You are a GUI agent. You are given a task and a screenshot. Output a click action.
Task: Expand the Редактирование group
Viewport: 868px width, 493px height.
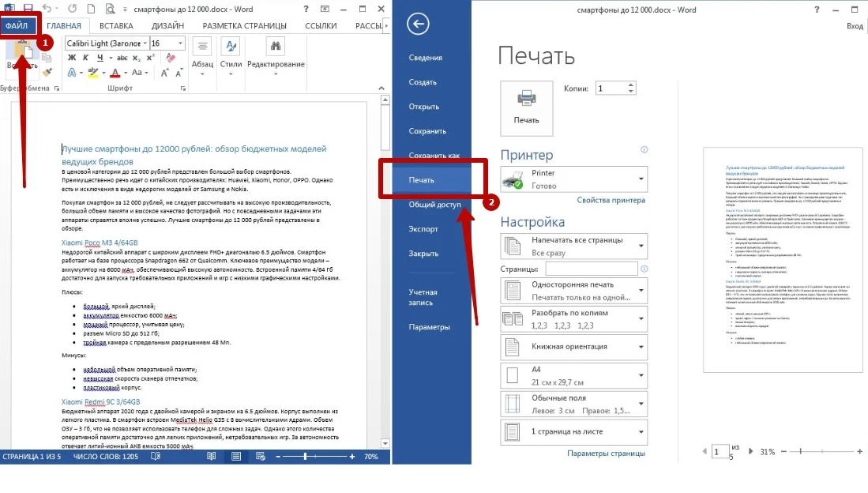click(276, 57)
